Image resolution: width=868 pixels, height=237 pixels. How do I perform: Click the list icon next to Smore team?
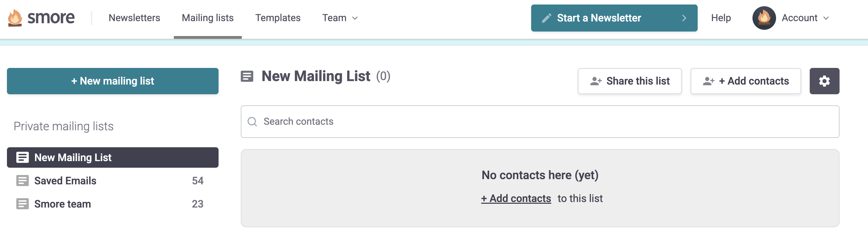(23, 204)
